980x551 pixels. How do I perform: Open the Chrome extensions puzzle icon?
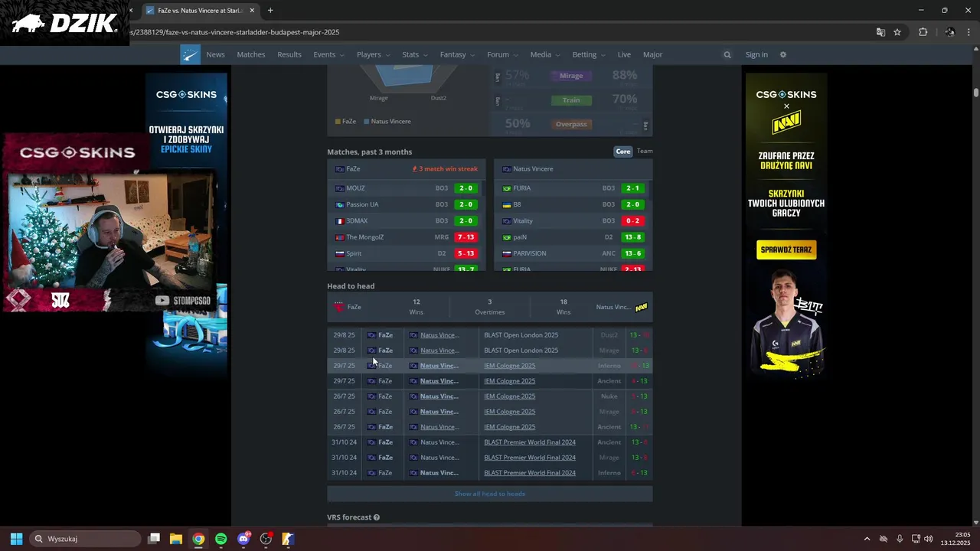pos(923,32)
